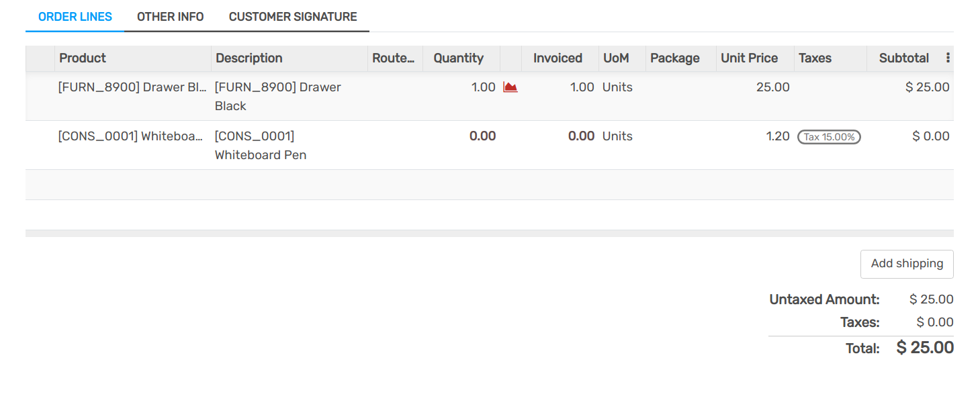Switch to the Other Info tab
980x415 pixels.
tap(170, 17)
